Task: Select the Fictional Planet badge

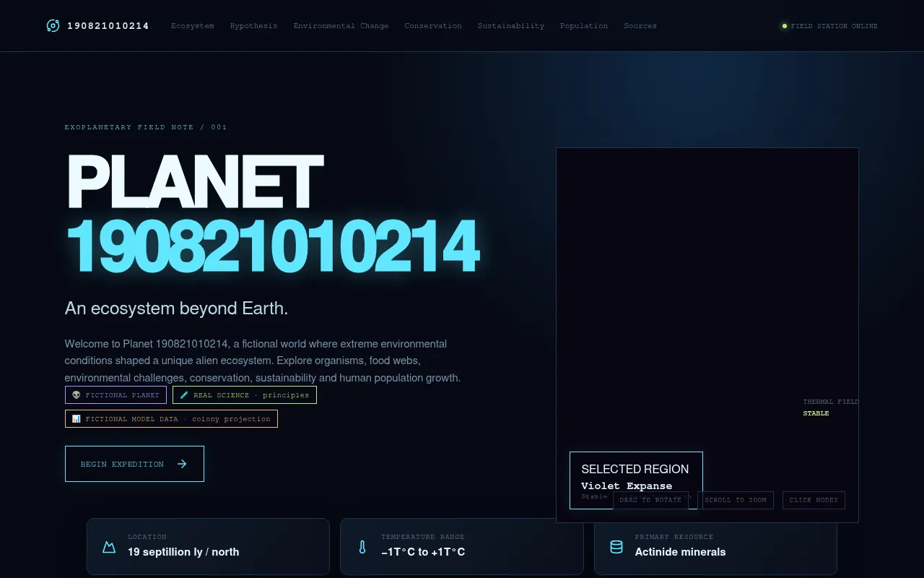Action: [x=115, y=395]
